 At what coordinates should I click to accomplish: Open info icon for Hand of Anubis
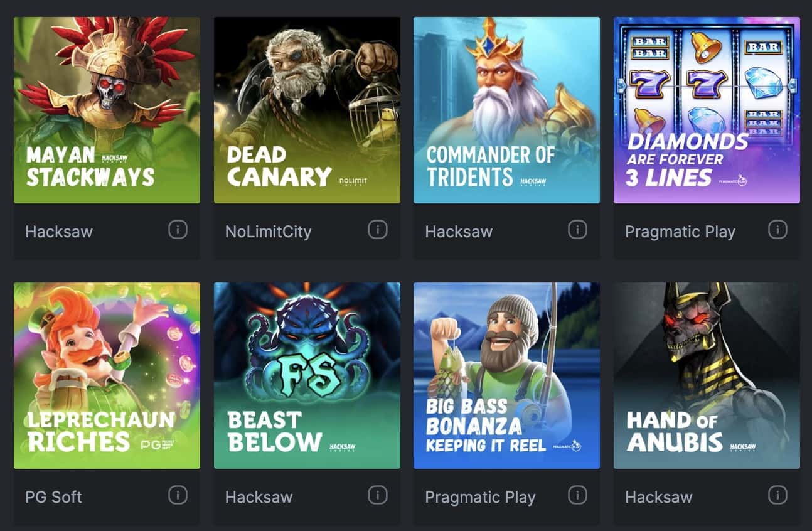777,496
